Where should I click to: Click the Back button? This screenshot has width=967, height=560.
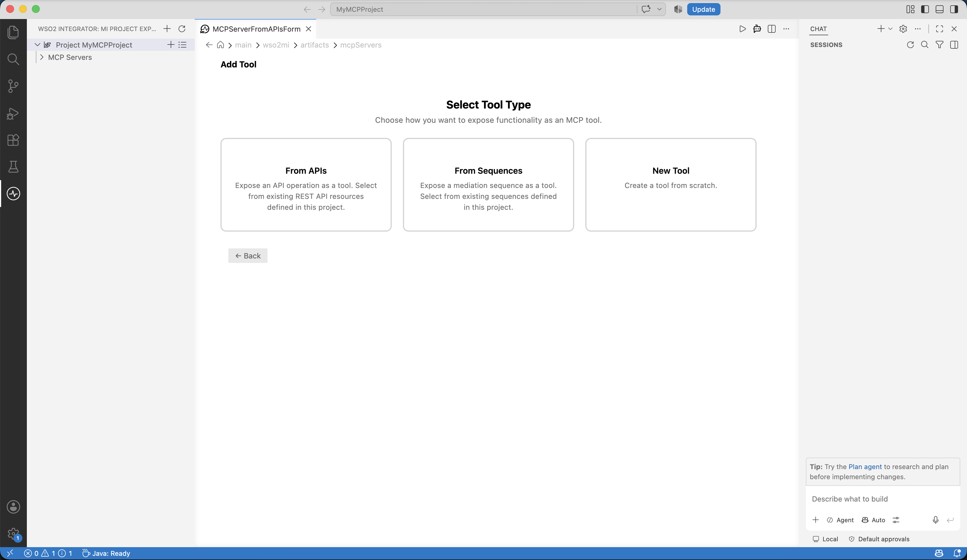pyautogui.click(x=248, y=256)
